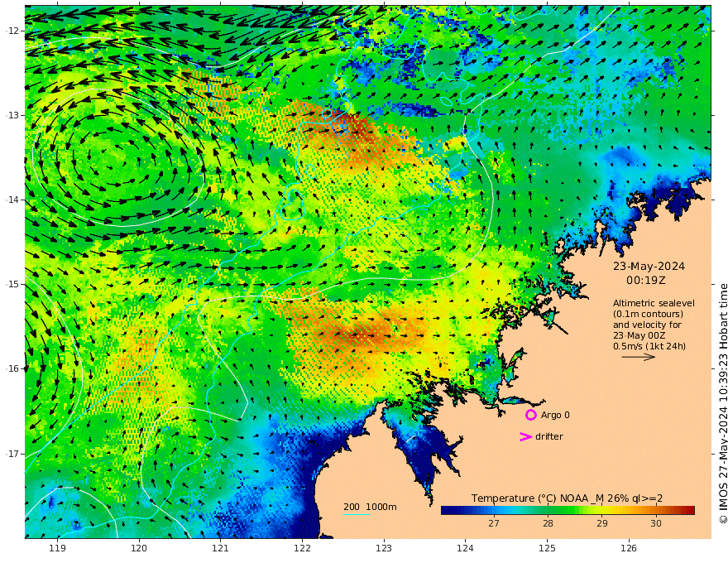This screenshot has width=728, height=563.
Task: Click longitude label 122 on bottom axis
Action: point(302,549)
